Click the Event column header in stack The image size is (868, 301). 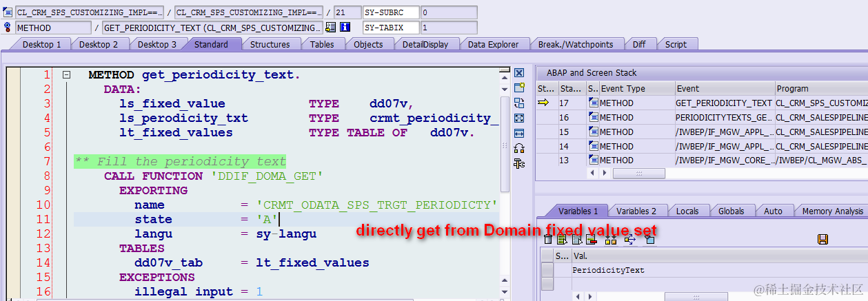click(724, 88)
